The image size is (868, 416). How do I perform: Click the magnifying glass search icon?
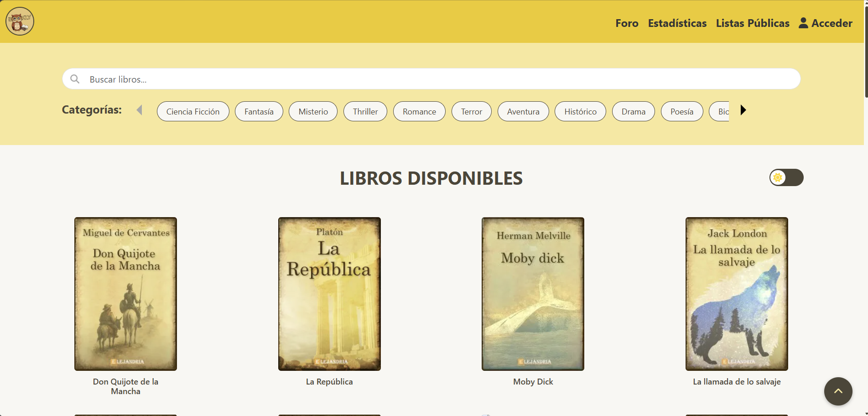(x=75, y=79)
